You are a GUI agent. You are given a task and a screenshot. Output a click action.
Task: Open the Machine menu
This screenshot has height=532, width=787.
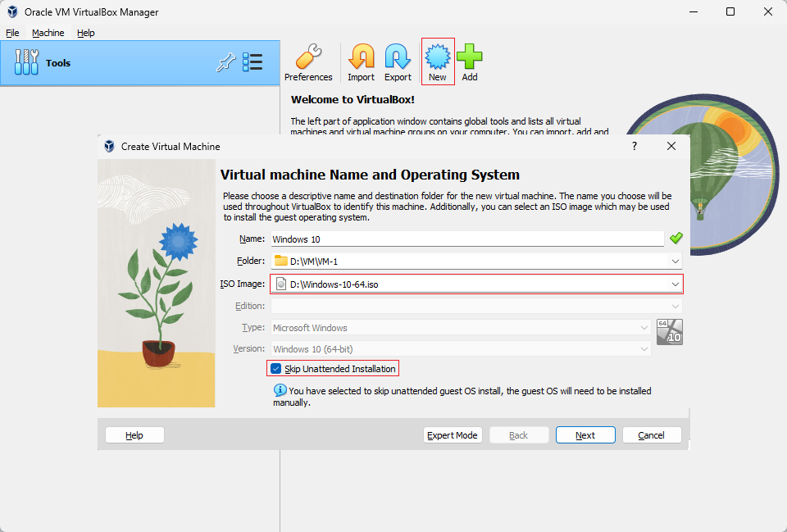point(48,33)
